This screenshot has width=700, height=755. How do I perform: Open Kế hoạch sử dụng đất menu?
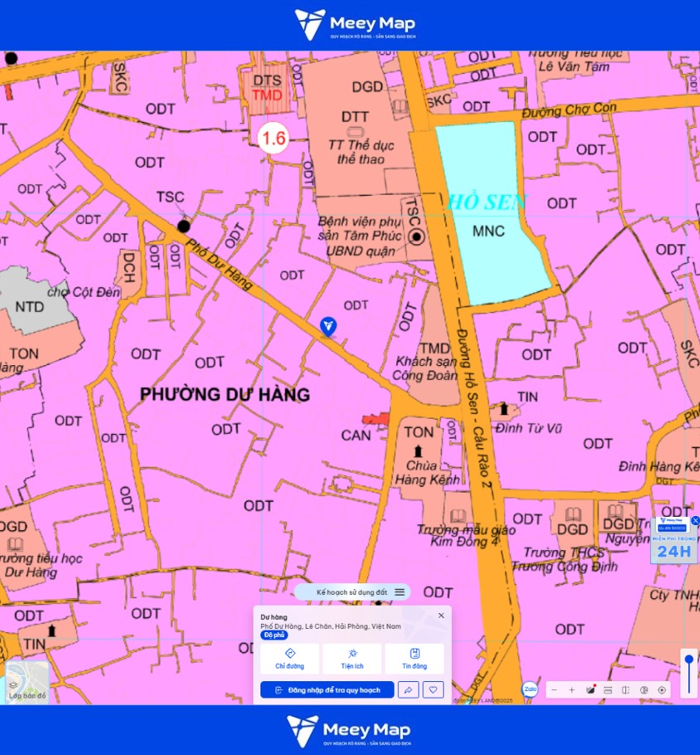tap(352, 592)
